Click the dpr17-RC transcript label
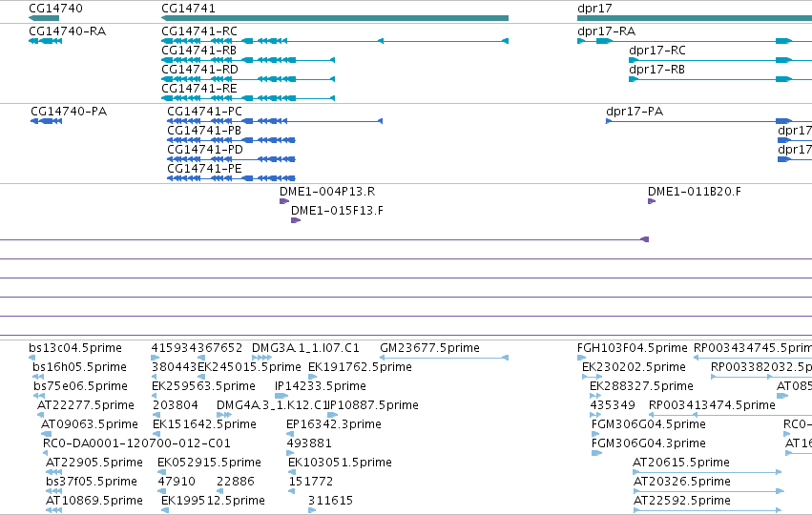The image size is (812, 515). [657, 51]
